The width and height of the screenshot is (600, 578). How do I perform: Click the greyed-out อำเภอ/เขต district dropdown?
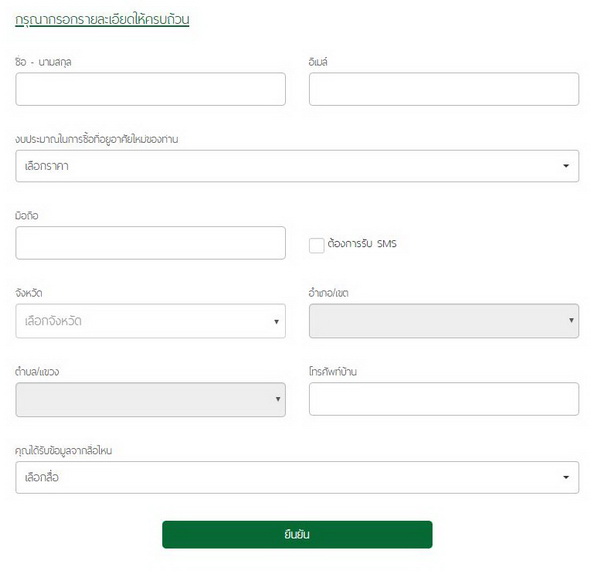[443, 321]
